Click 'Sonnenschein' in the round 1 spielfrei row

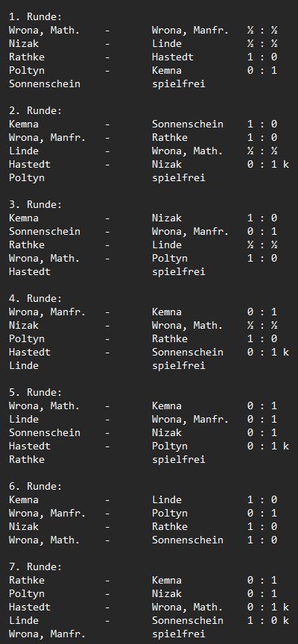45,83
